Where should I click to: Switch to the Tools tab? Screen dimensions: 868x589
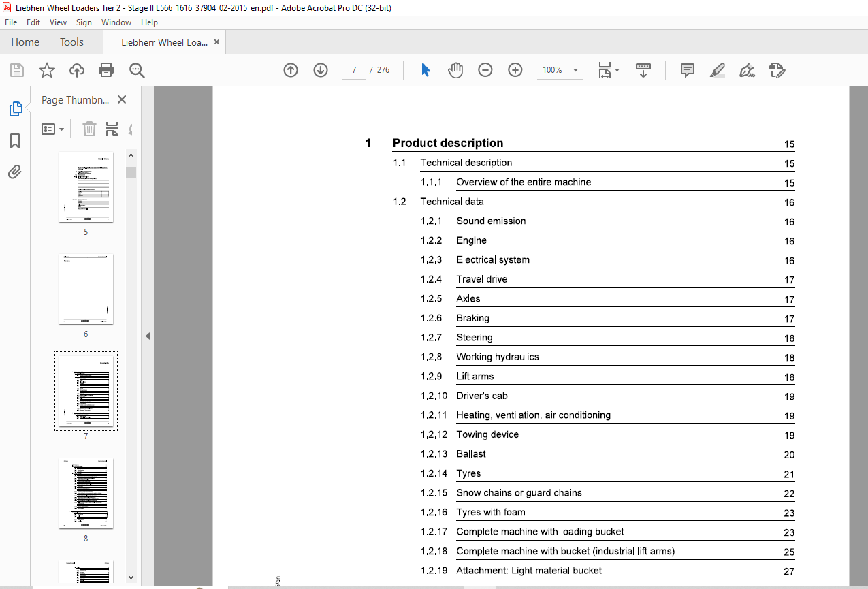point(71,42)
